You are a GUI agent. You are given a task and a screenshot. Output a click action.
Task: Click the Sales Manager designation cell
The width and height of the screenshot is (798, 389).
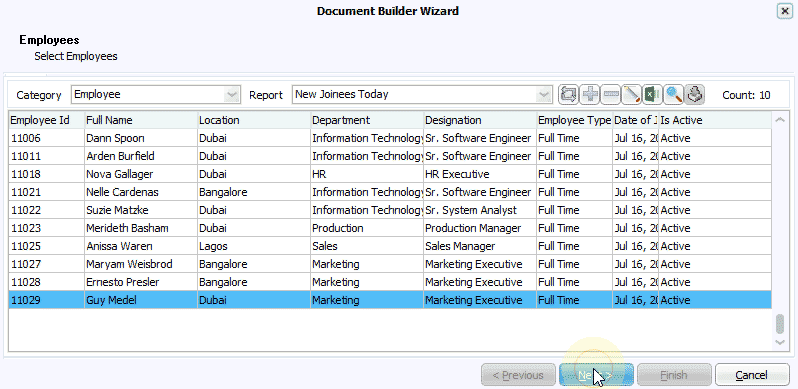click(x=480, y=246)
